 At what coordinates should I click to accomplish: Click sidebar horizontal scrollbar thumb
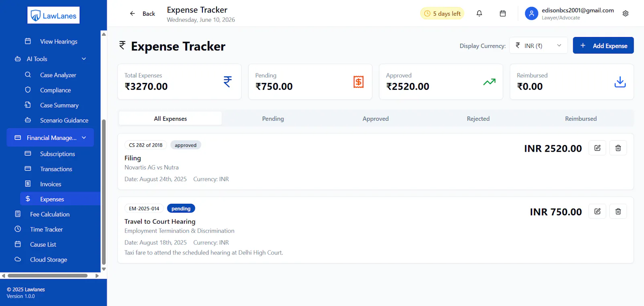(47, 276)
